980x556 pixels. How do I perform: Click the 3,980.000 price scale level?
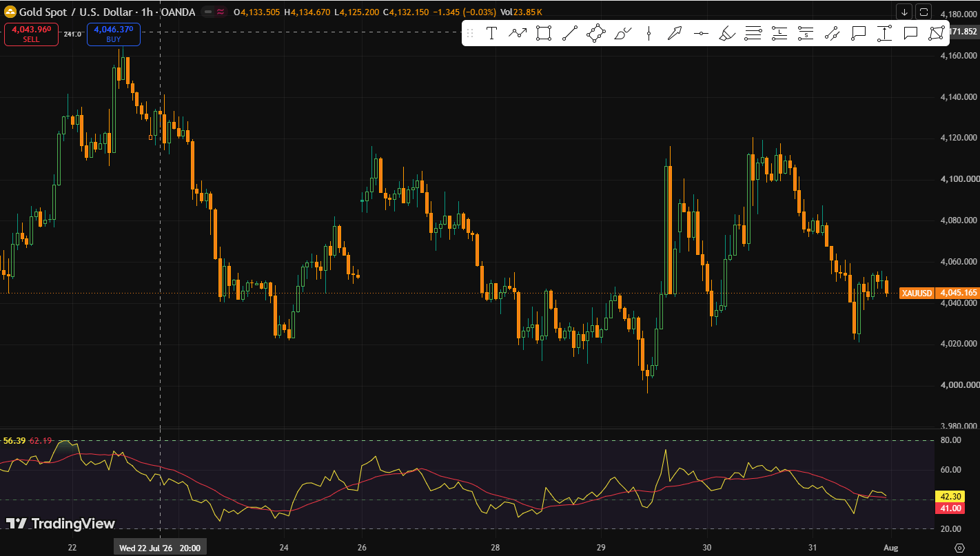pos(959,424)
